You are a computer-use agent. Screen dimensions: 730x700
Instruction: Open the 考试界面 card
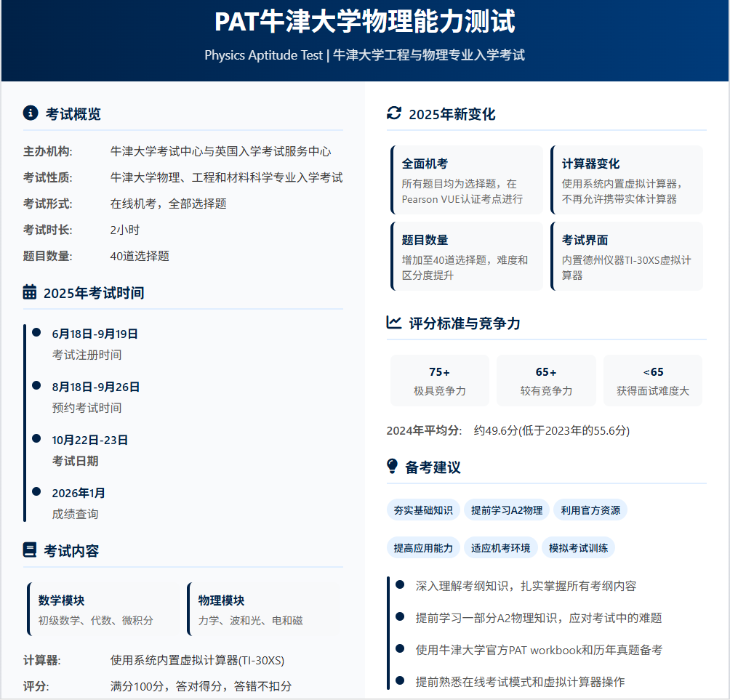coord(627,256)
